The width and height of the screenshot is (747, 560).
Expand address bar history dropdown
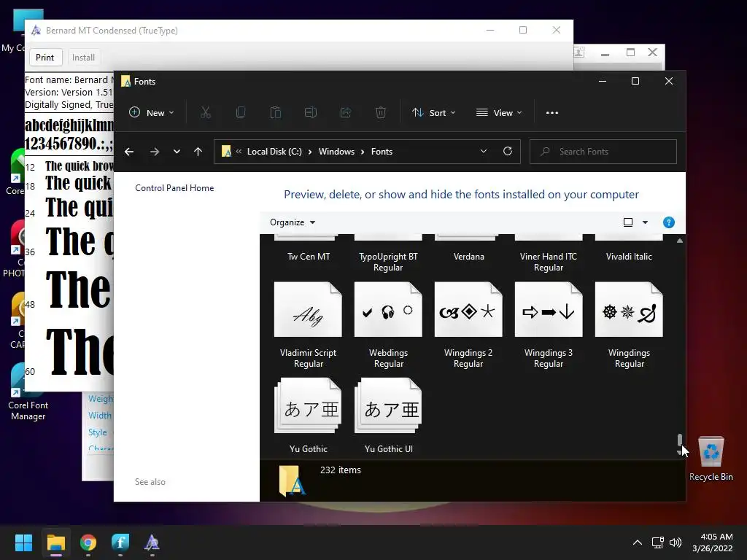click(484, 151)
